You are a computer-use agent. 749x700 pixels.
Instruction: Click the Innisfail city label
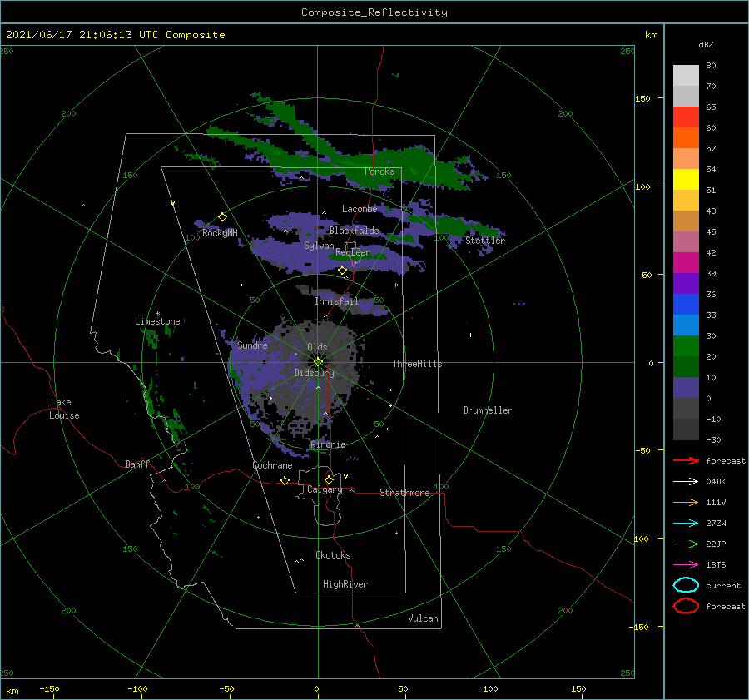click(336, 301)
